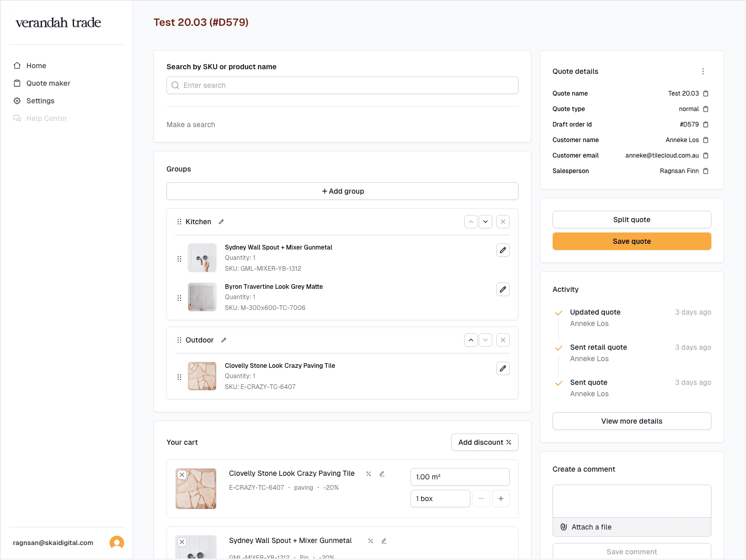Screen dimensions: 746x560
Task: View more details of activity
Action: tap(632, 421)
